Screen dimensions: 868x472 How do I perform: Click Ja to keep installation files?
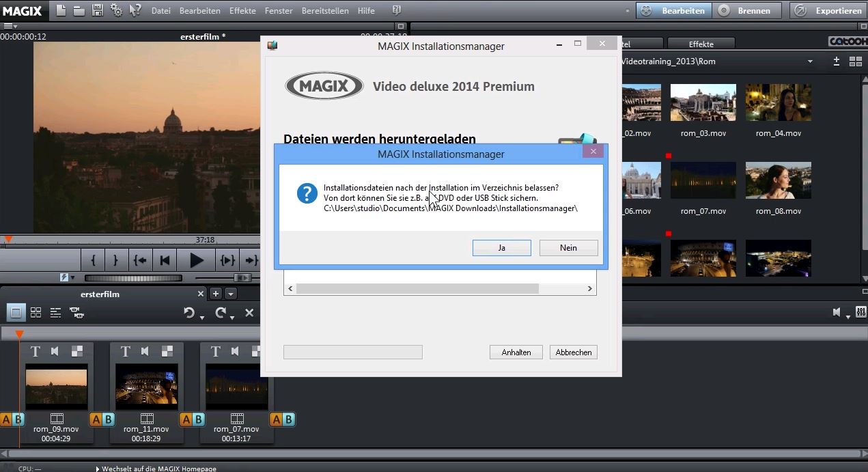tap(501, 248)
